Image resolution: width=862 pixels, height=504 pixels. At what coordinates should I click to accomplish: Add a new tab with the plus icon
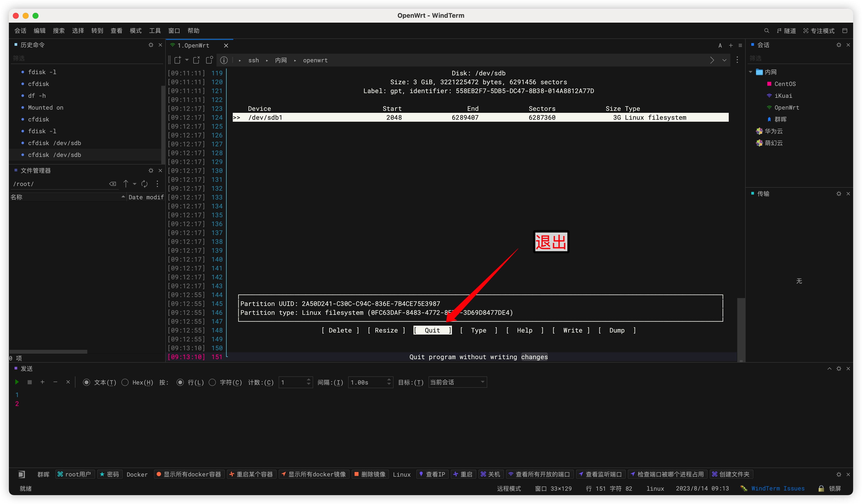(731, 45)
